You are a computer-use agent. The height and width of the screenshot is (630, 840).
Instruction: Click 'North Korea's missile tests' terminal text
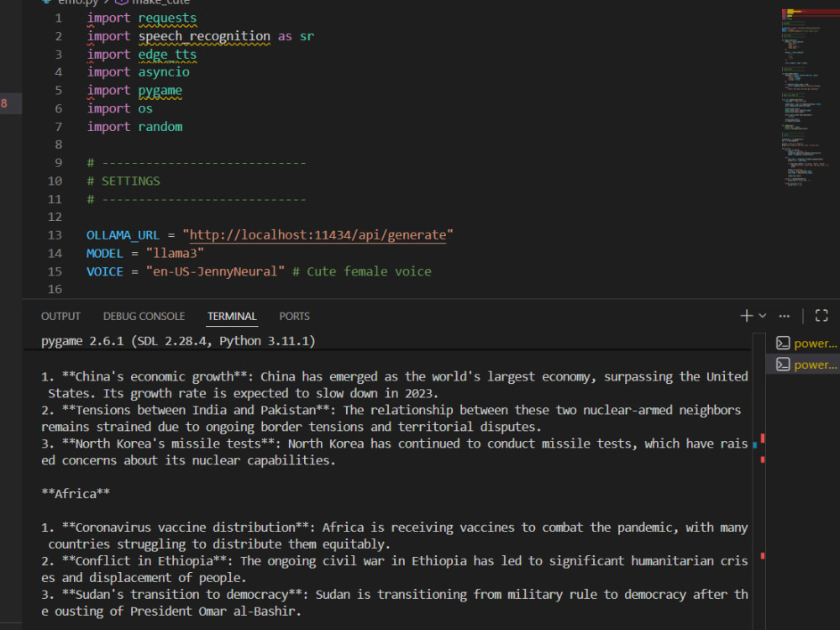(x=168, y=444)
